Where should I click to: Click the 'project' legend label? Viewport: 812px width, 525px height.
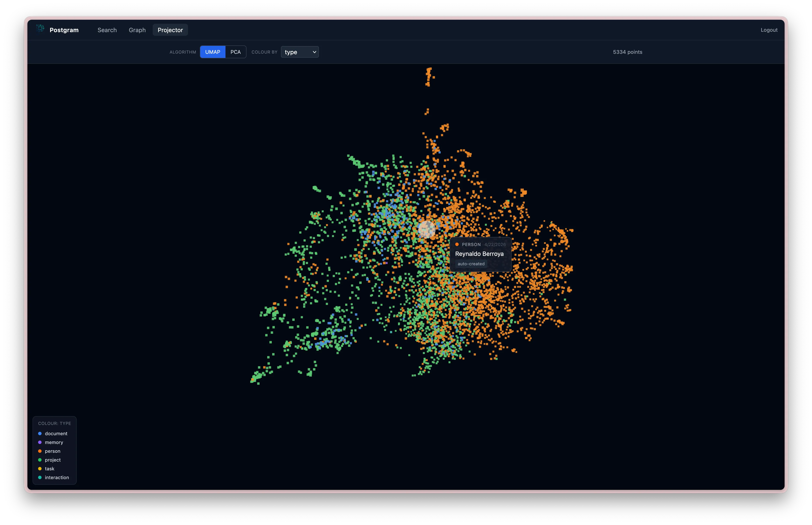pyautogui.click(x=53, y=460)
